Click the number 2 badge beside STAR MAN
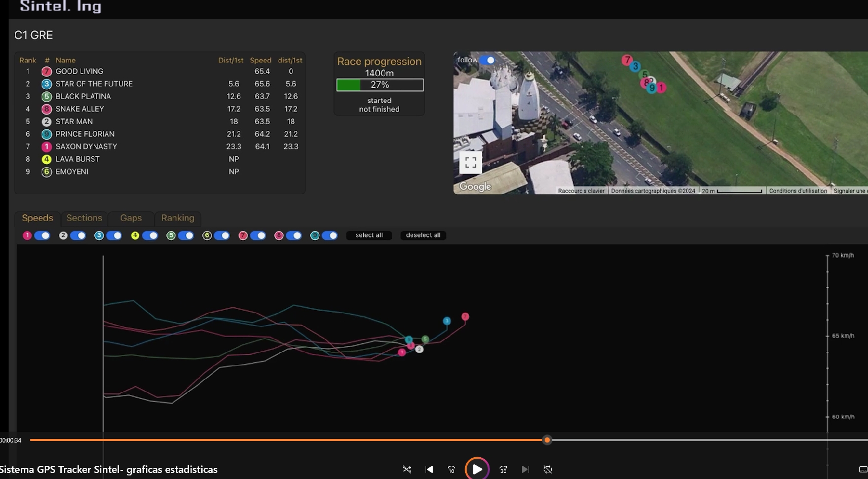The width and height of the screenshot is (868, 479). pos(46,122)
